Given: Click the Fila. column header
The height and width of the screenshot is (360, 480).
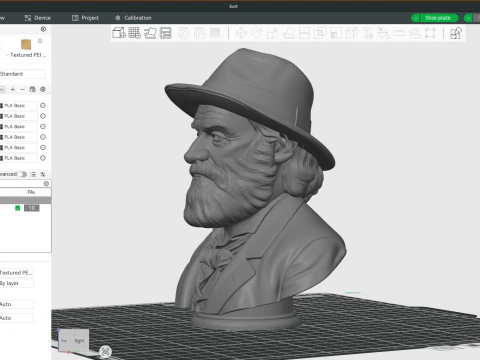Looking at the screenshot, I should point(32,192).
